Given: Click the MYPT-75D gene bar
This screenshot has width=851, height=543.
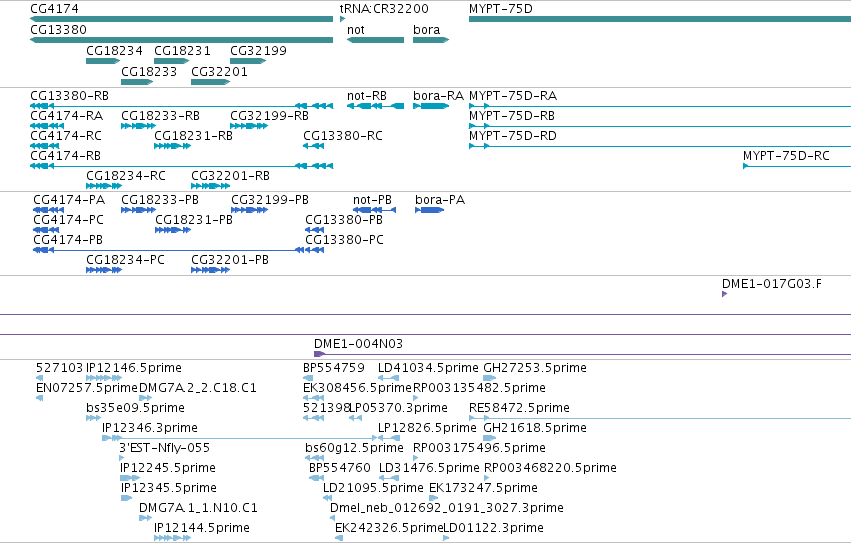Looking at the screenshot, I should [x=660, y=19].
